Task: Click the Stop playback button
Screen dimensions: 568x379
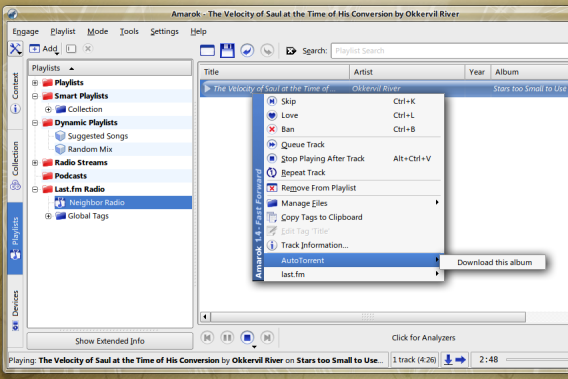Action: point(247,338)
